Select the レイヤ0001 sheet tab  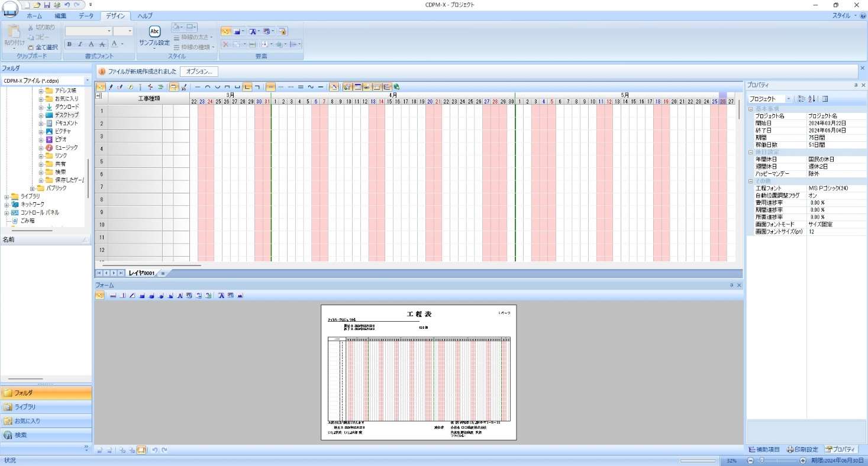[141, 273]
